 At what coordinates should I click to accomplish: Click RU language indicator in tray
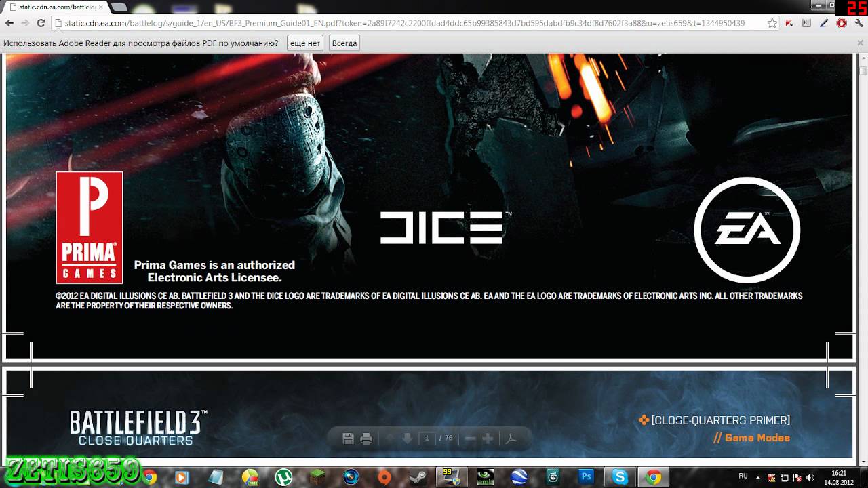point(743,477)
